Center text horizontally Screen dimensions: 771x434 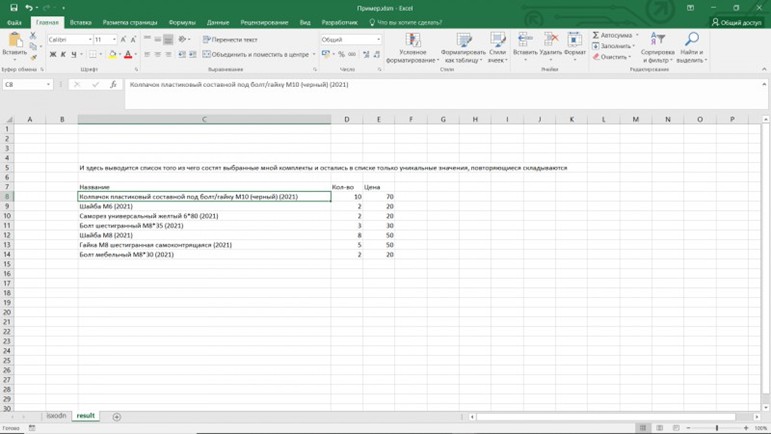tap(158, 55)
